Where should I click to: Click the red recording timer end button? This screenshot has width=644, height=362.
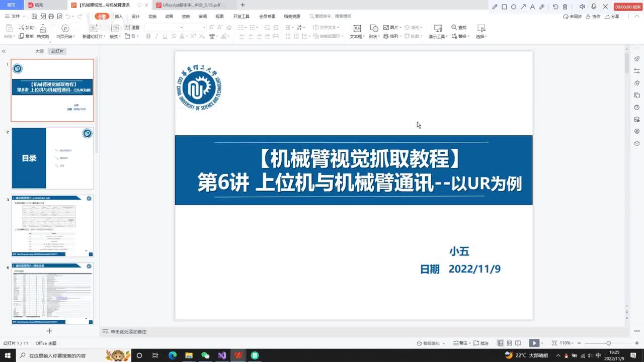click(x=628, y=7)
